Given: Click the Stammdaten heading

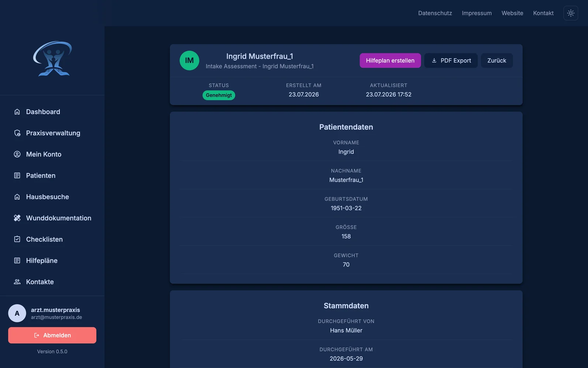Looking at the screenshot, I should [346, 306].
